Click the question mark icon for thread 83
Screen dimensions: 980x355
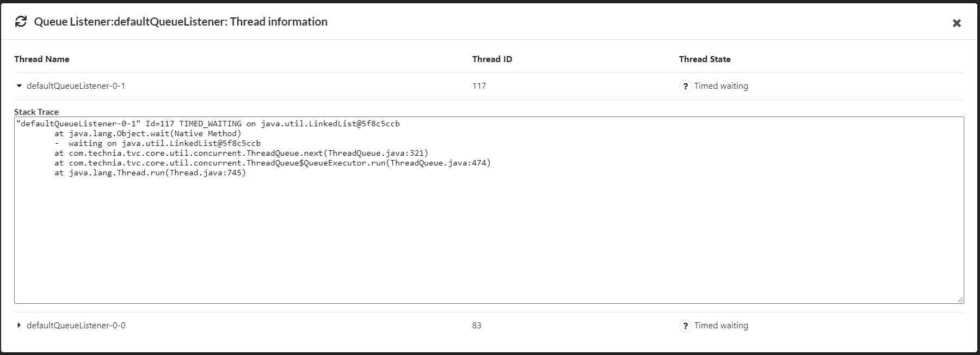685,326
